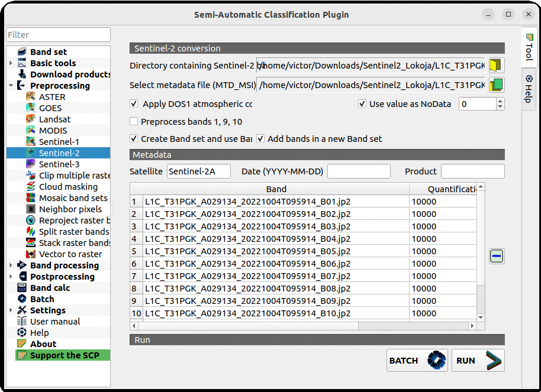
Task: Open the Batch tool icon in sidebar
Action: (x=22, y=299)
